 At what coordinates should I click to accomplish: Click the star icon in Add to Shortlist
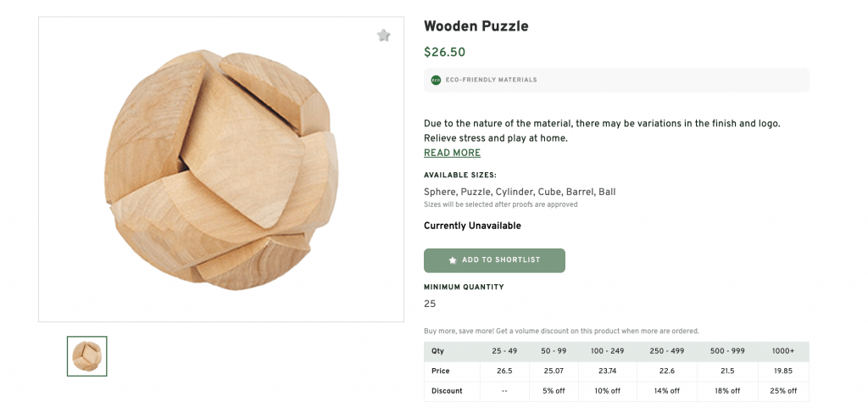453,260
